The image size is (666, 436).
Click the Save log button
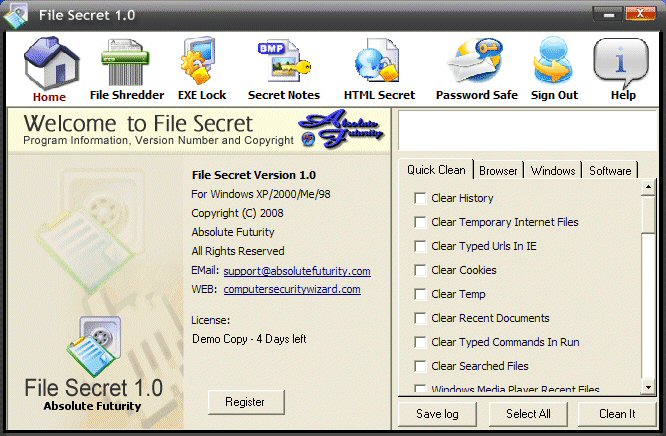coord(437,414)
